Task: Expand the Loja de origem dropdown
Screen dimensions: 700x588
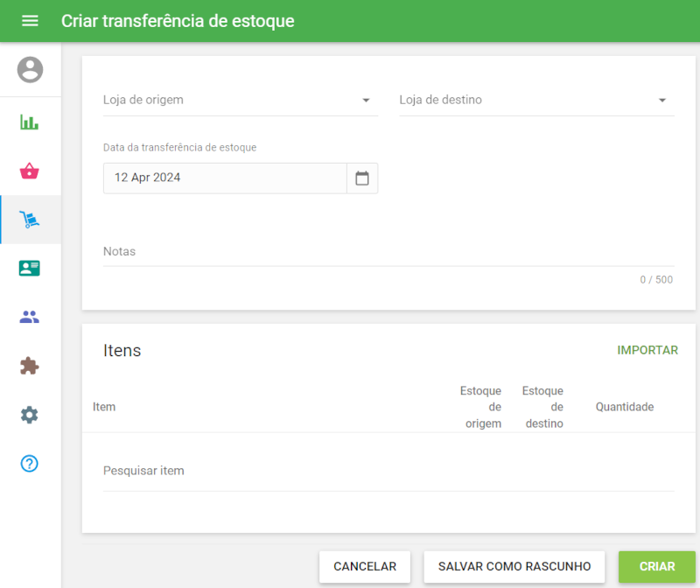Action: [x=240, y=100]
